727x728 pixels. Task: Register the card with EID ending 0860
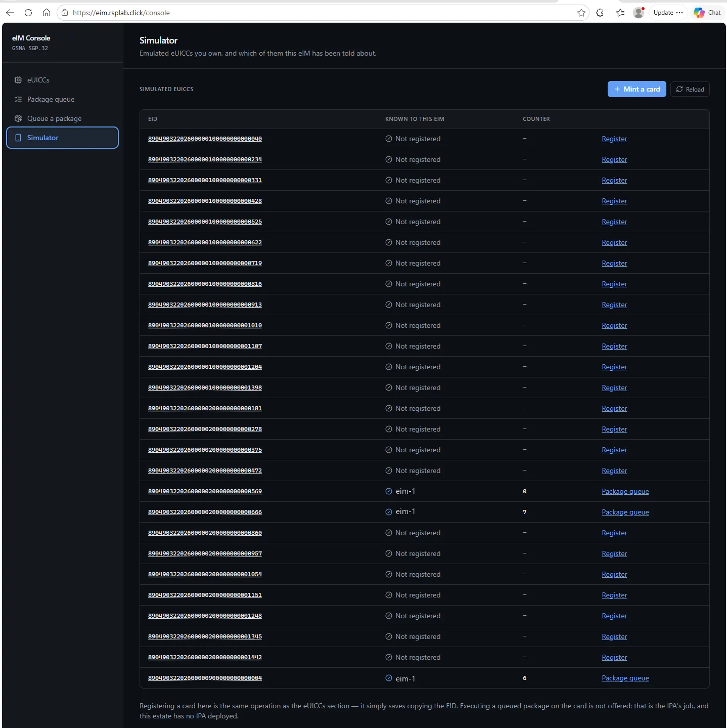pyautogui.click(x=614, y=533)
